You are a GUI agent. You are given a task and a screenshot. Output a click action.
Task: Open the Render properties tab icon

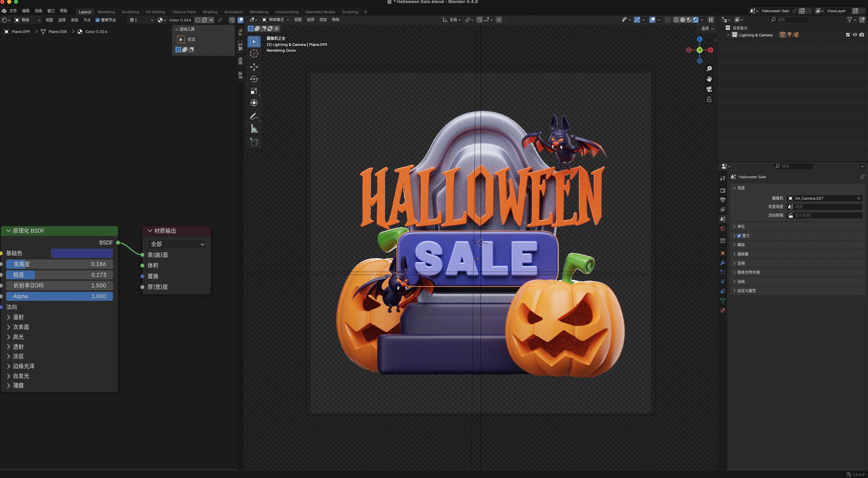(x=723, y=190)
